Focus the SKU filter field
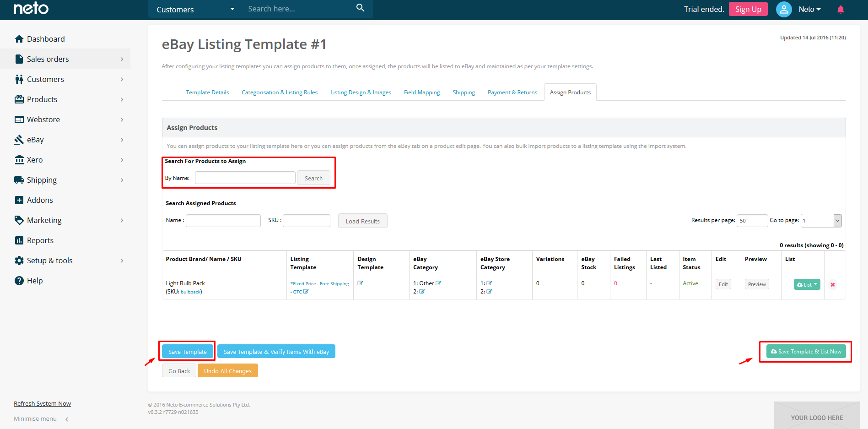 point(307,221)
